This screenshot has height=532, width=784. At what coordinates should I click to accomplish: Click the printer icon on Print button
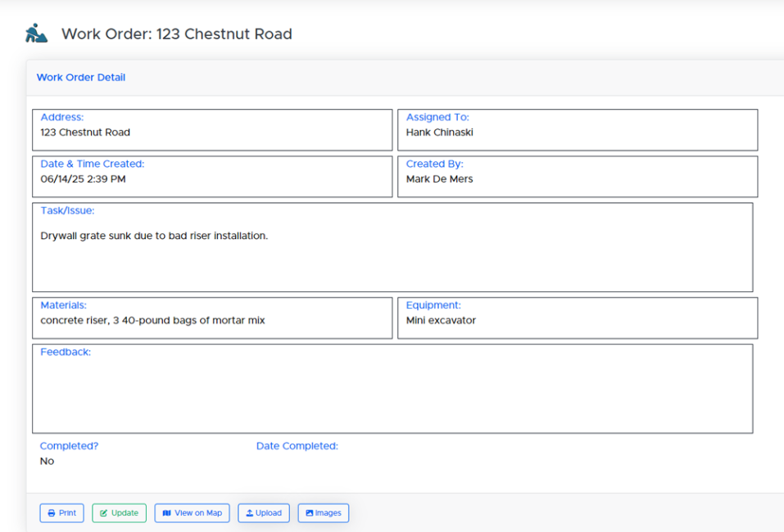pyautogui.click(x=52, y=513)
